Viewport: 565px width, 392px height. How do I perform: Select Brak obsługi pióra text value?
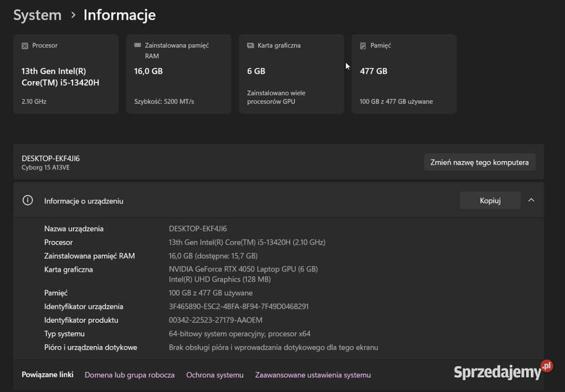tap(274, 347)
